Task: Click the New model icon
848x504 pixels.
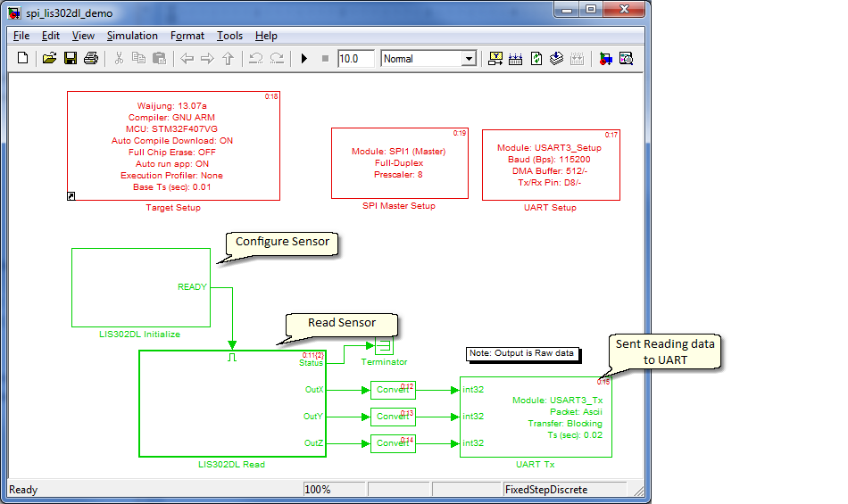Action: click(22, 58)
